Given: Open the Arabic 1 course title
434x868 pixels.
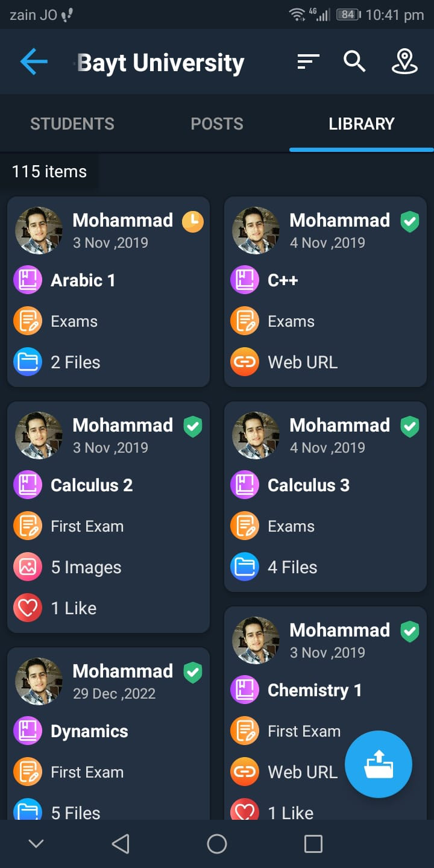Looking at the screenshot, I should pos(83,280).
